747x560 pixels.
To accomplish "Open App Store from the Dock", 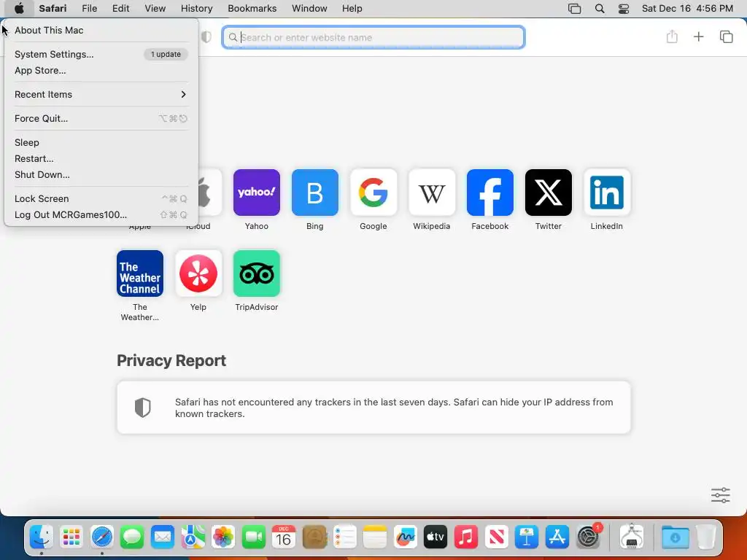I will tap(557, 537).
